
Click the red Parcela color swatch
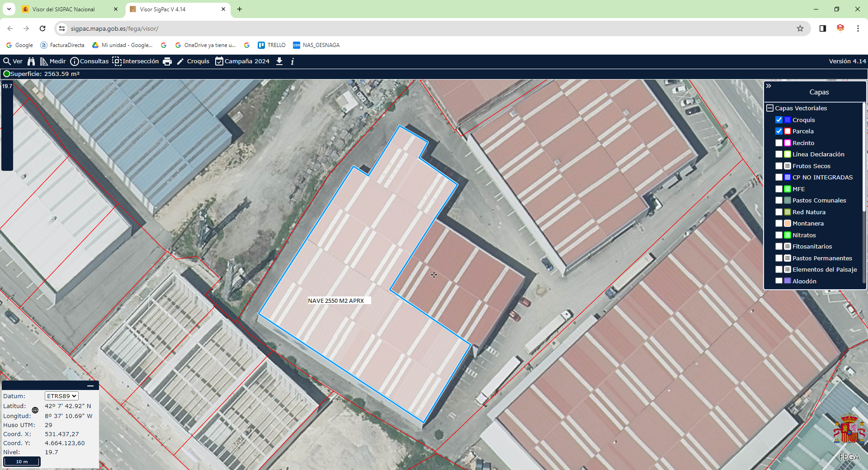788,131
